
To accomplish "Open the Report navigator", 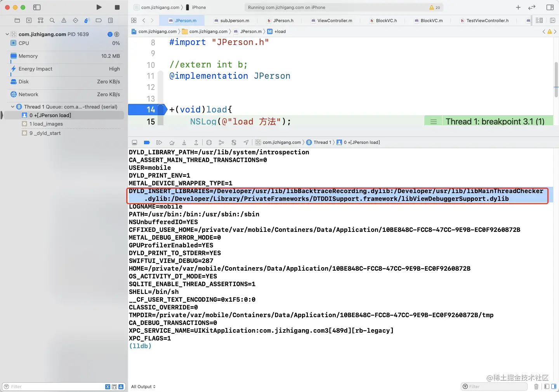I will tap(110, 21).
